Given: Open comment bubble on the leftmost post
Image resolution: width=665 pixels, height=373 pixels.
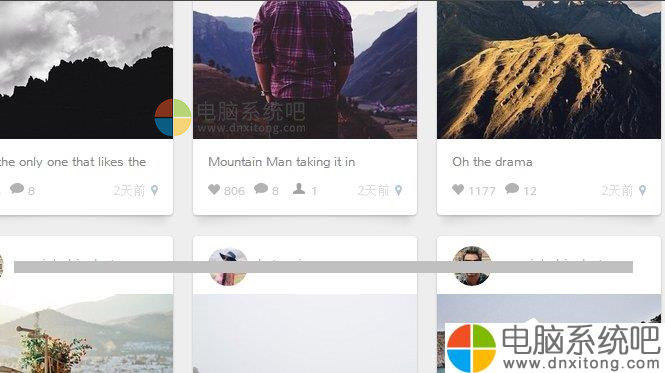Looking at the screenshot, I should (17, 188).
